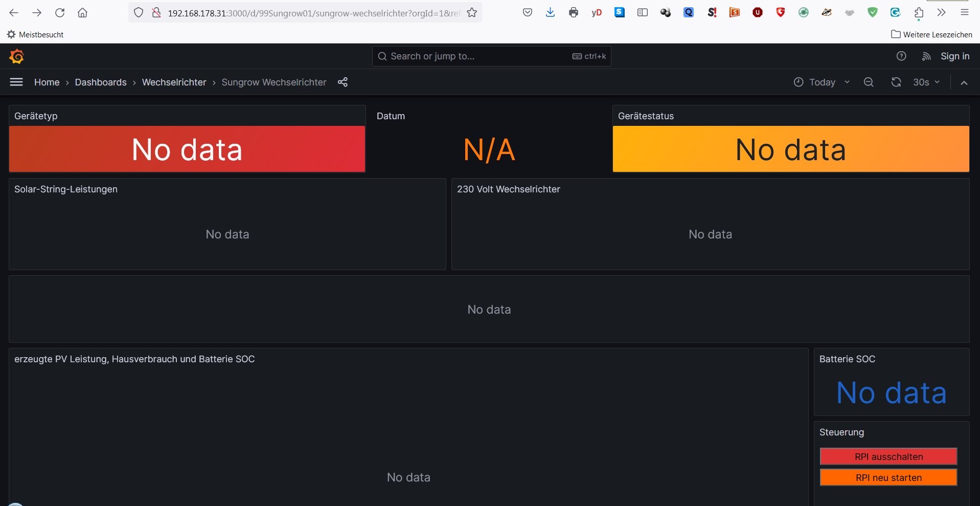Open Firefox downloads arrow icon
Screen dimensions: 980x506
550,13
